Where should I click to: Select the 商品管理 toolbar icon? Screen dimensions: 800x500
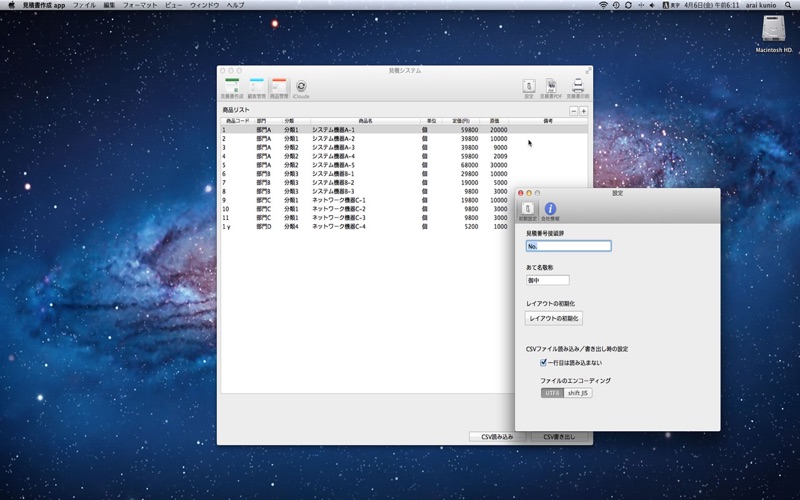(279, 88)
